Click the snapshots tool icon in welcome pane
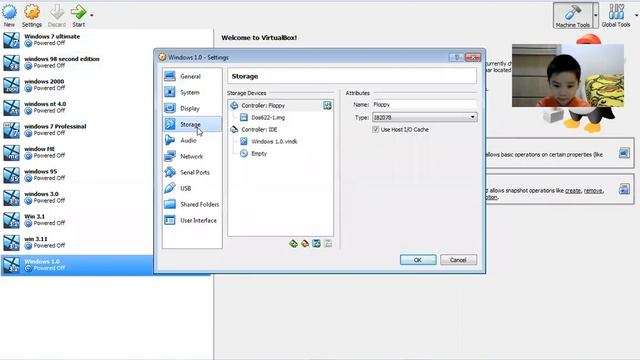Image resolution: width=640 pixels, height=360 pixels. [x=624, y=189]
